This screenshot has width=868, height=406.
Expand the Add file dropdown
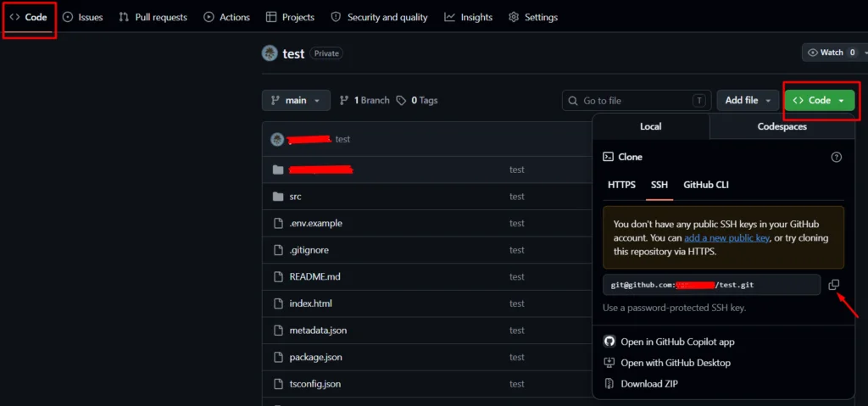click(x=748, y=100)
